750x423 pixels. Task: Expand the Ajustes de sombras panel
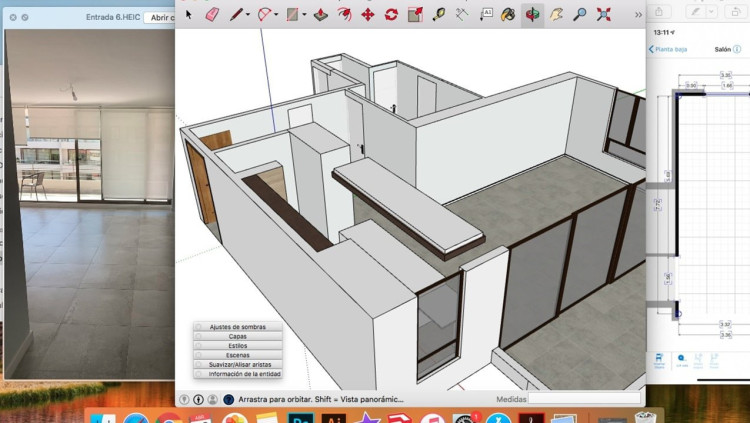[238, 327]
